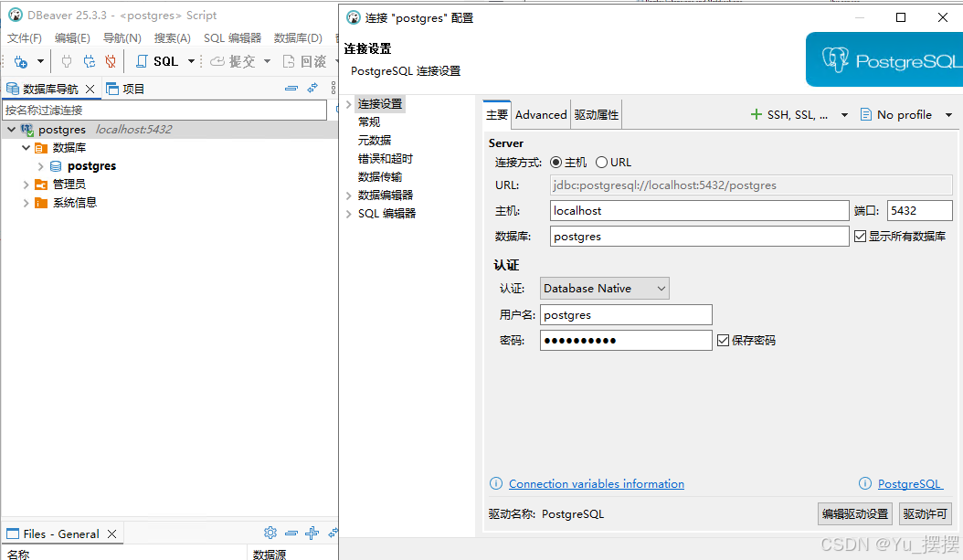Open the 导航(N) menu
This screenshot has width=963, height=560.
122,38
